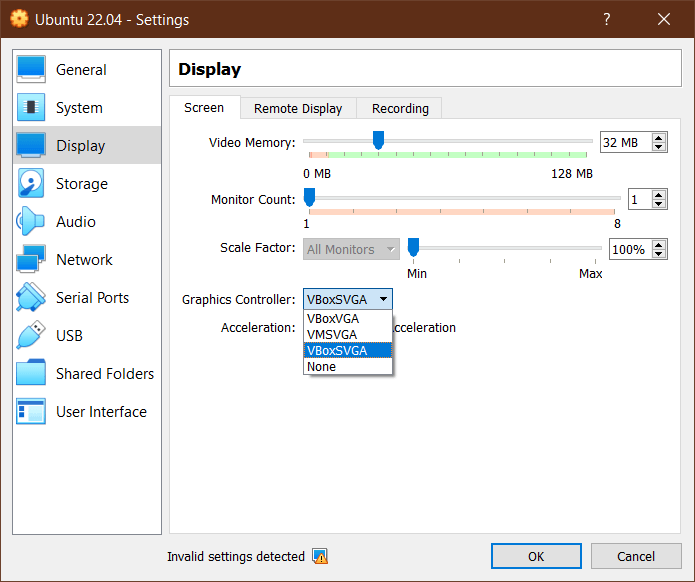
Task: Click the help question mark button
Action: (x=606, y=19)
